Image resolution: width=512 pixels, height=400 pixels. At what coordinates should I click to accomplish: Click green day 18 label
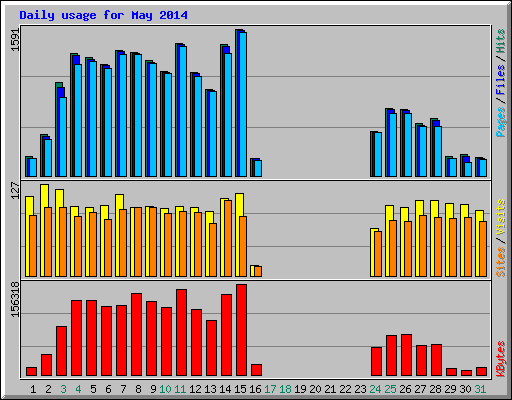285,389
